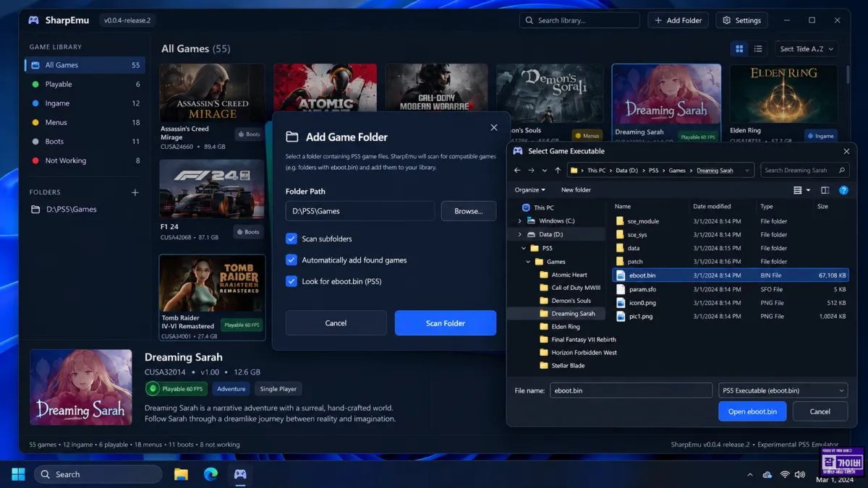
Task: Click the File name input field
Action: point(631,390)
